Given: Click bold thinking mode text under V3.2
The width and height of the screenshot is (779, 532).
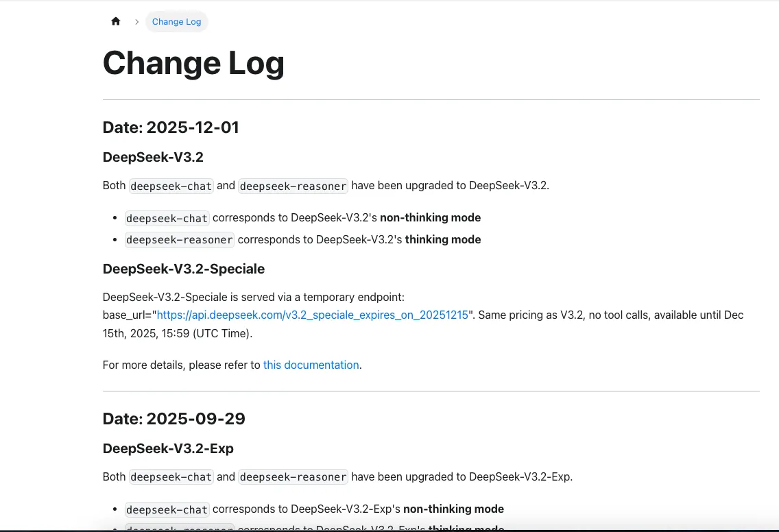Looking at the screenshot, I should 442,240.
